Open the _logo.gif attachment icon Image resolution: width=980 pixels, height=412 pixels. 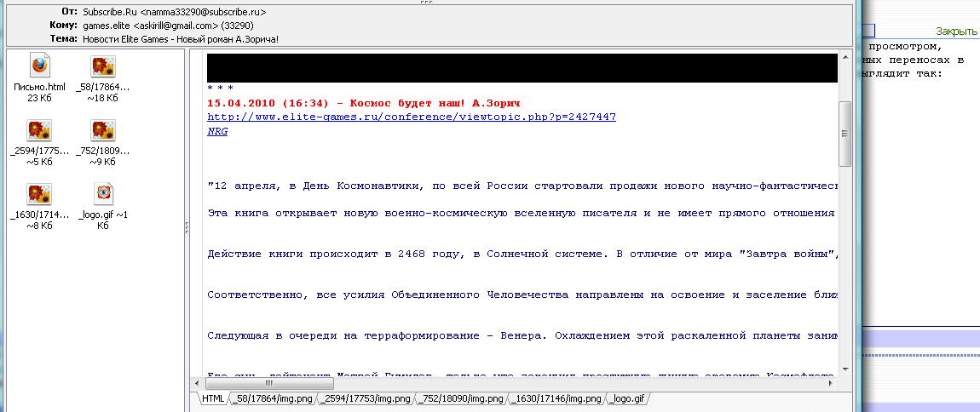pyautogui.click(x=103, y=194)
